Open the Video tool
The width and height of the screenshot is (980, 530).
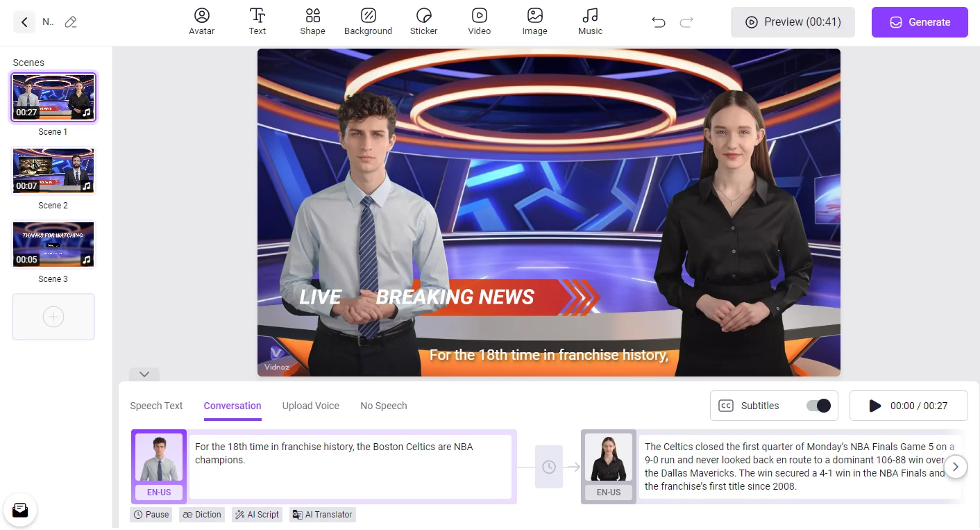(480, 22)
